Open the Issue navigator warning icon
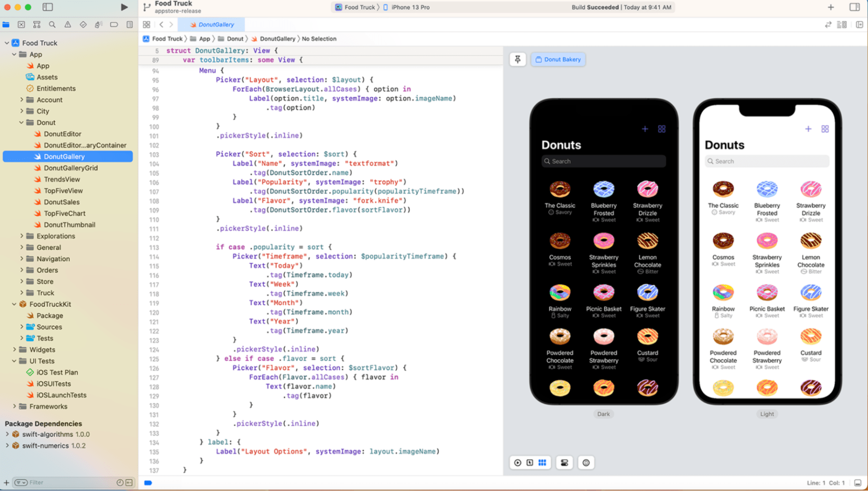This screenshot has width=868, height=491. click(68, 25)
